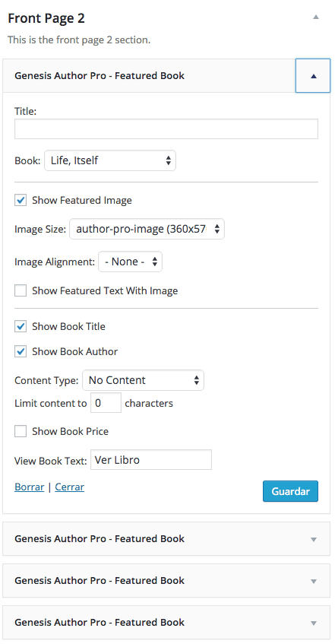
Task: Open the Content Type dropdown
Action: (x=143, y=380)
